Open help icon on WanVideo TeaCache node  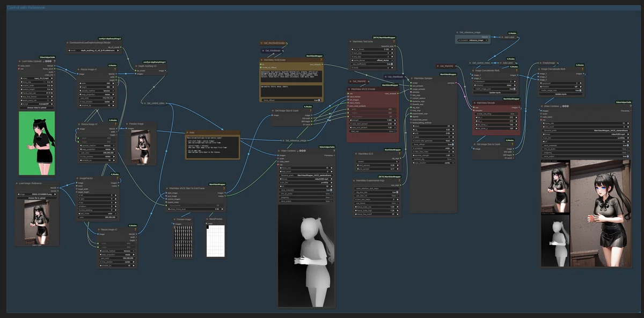[394, 41]
